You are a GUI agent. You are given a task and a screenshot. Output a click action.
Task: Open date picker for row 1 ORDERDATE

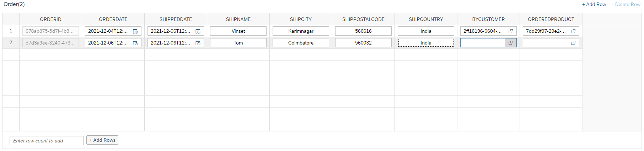tap(135, 31)
